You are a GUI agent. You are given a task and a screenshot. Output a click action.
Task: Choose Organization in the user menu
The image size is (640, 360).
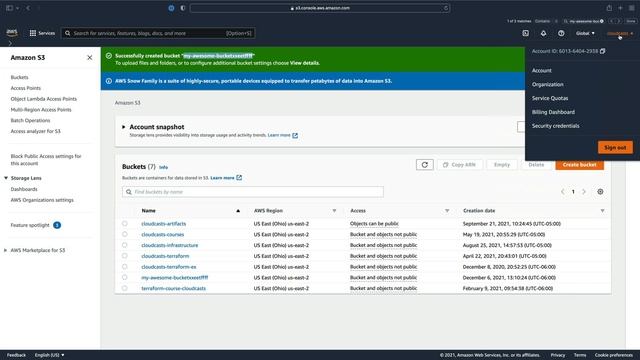tap(547, 84)
